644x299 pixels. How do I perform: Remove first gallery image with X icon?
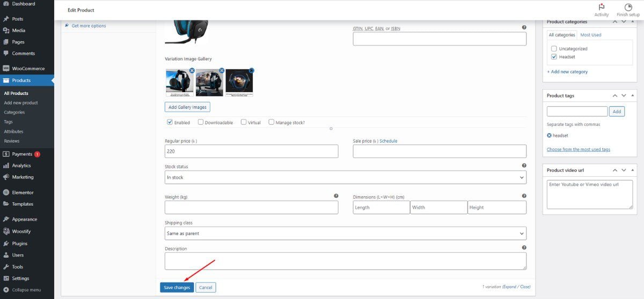click(x=192, y=71)
